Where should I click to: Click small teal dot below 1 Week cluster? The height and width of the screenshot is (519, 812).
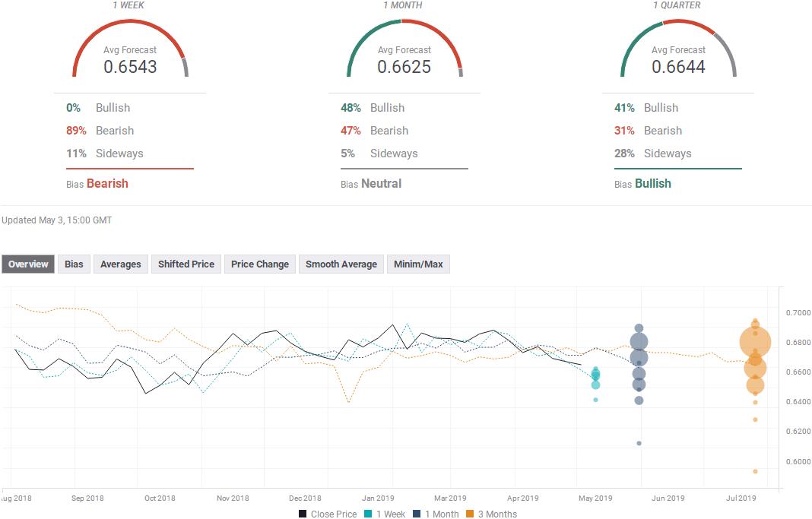[x=595, y=400]
